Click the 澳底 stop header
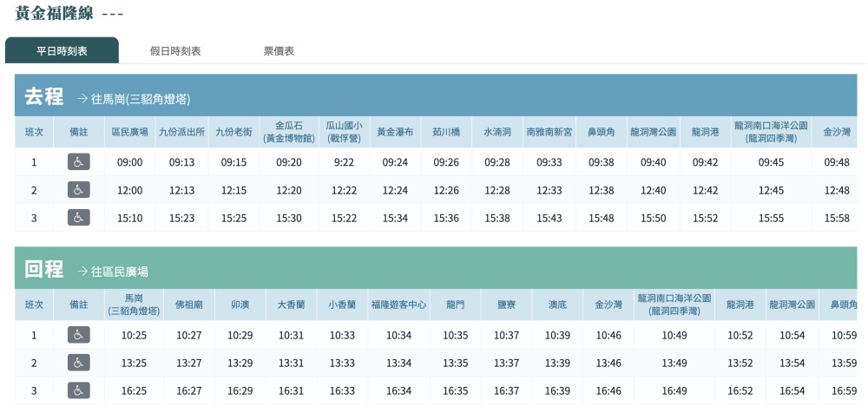This screenshot has height=413, width=868. point(557,305)
